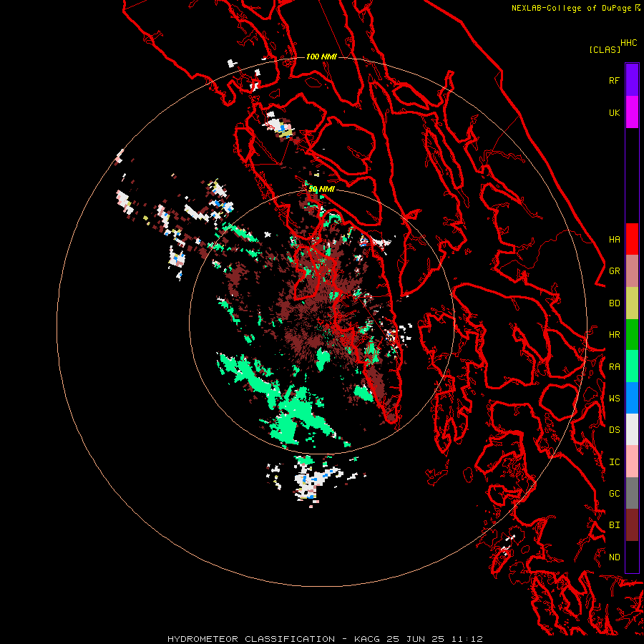The width and height of the screenshot is (644, 644).
Task: Click the DS white legend swatch
Action: pyautogui.click(x=632, y=429)
